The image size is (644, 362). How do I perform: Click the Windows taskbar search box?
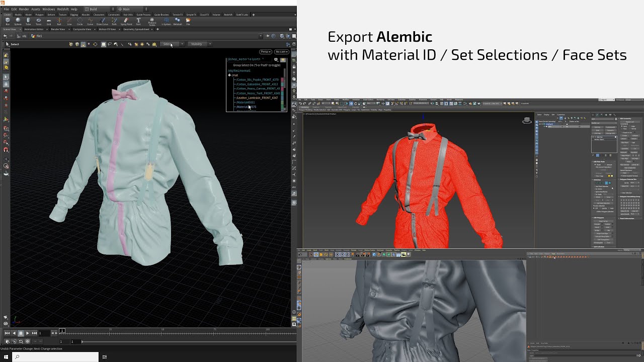(x=55, y=357)
